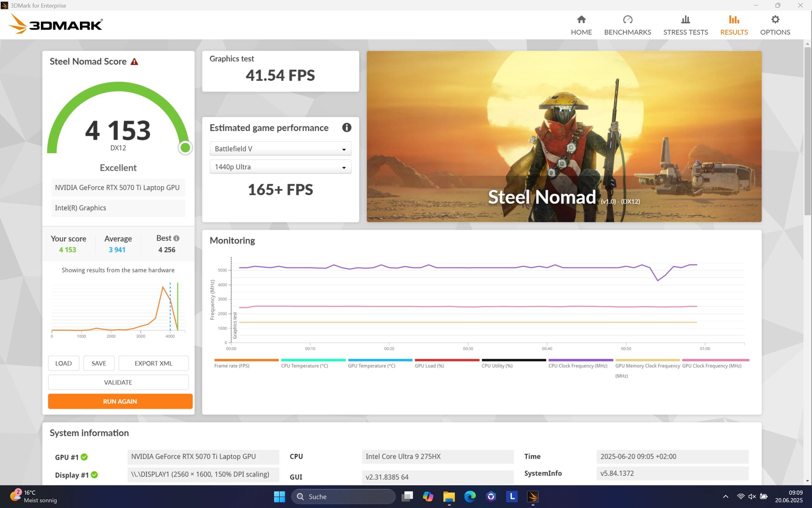812x508 pixels.
Task: Click the GPU #1 green checkmark icon
Action: (x=84, y=457)
